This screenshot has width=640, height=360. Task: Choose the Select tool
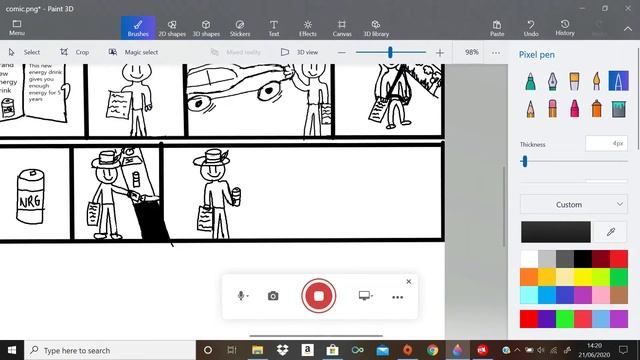(x=24, y=52)
